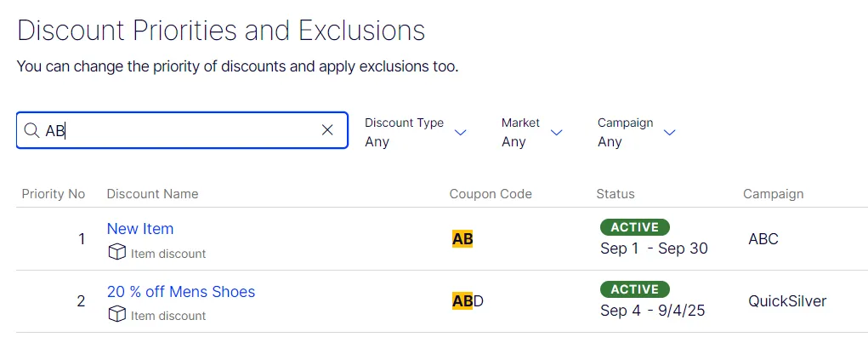868x337 pixels.
Task: Click the QuickSilver campaign cell
Action: pyautogui.click(x=787, y=301)
